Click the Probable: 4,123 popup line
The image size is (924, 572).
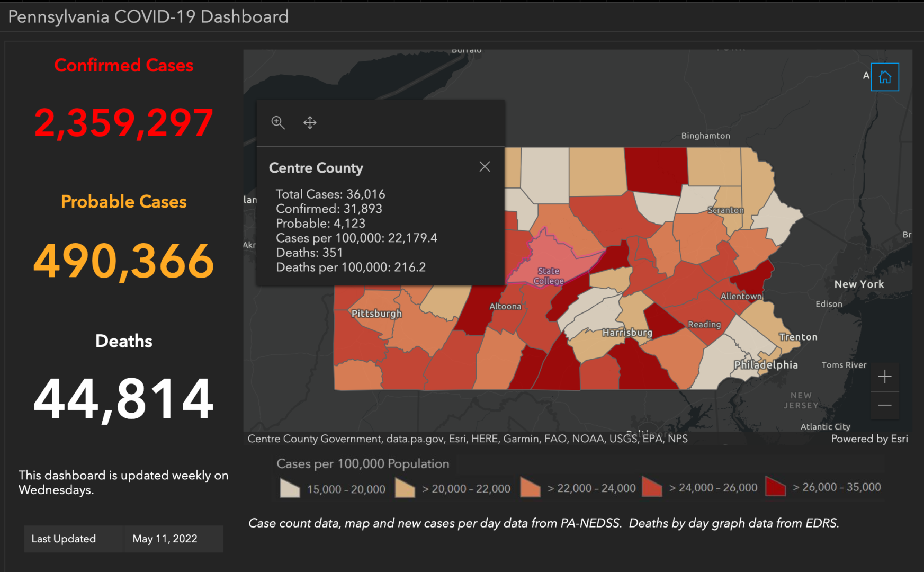point(320,224)
